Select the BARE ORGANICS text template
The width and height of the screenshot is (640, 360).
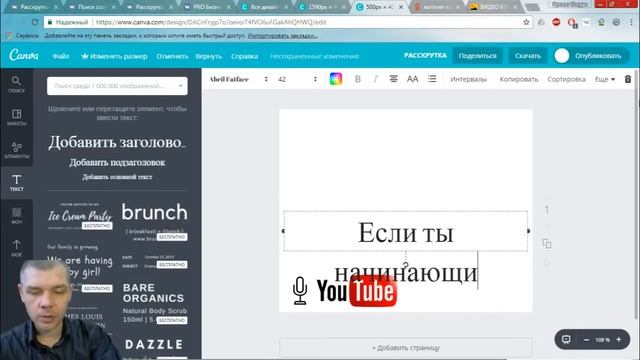tap(154, 303)
